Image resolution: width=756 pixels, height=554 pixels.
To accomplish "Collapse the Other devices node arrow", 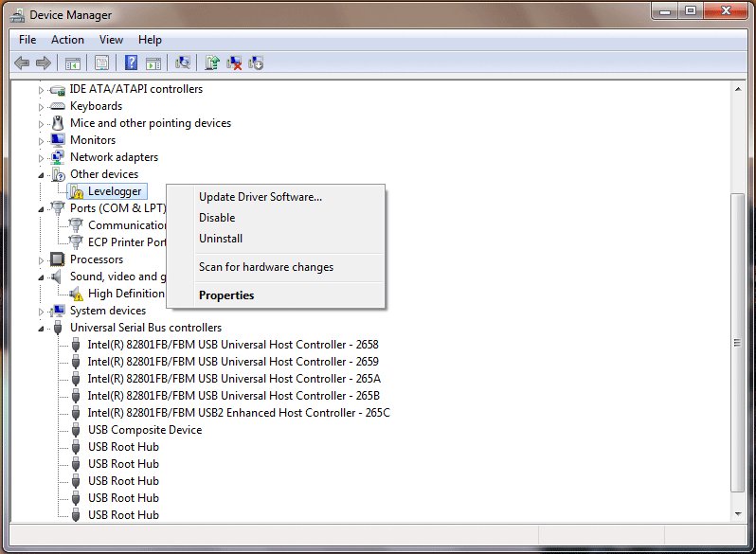I will tap(41, 175).
